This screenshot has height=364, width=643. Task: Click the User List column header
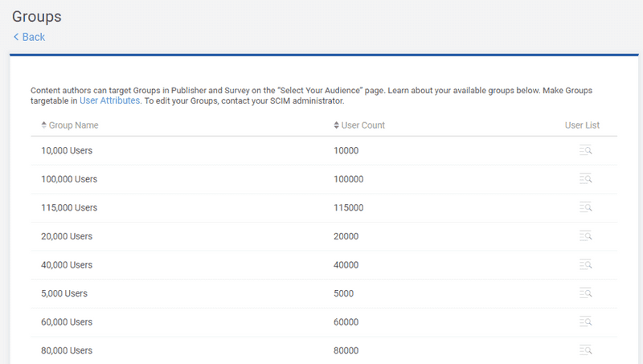pos(582,125)
